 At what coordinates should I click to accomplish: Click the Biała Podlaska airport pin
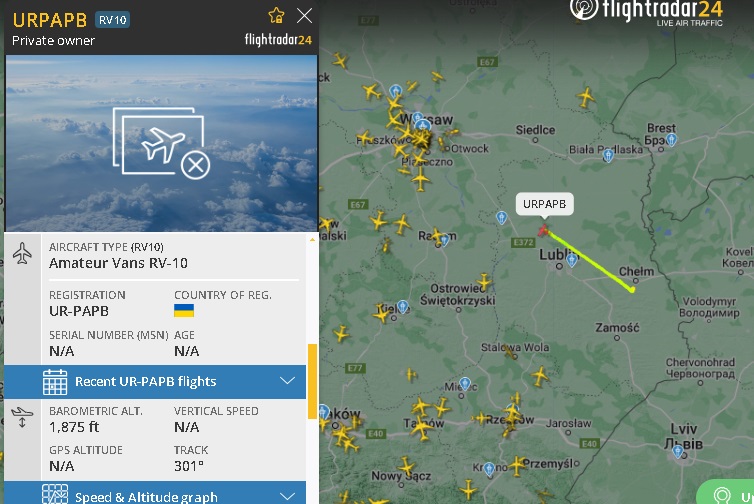pos(608,155)
